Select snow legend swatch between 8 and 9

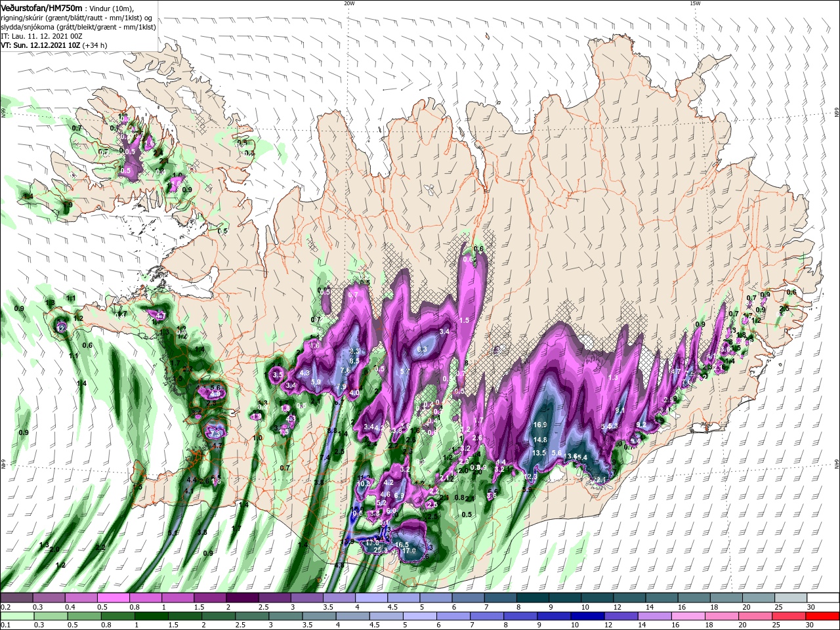[533, 598]
